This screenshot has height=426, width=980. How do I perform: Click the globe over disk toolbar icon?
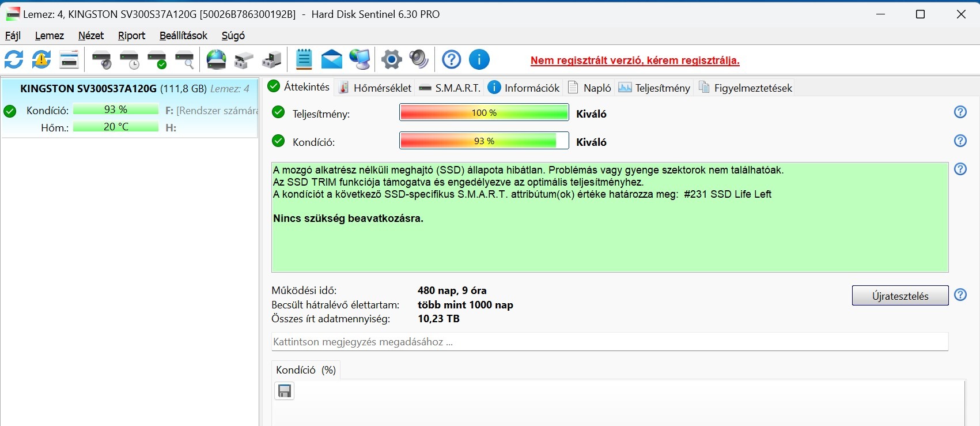pyautogui.click(x=217, y=59)
